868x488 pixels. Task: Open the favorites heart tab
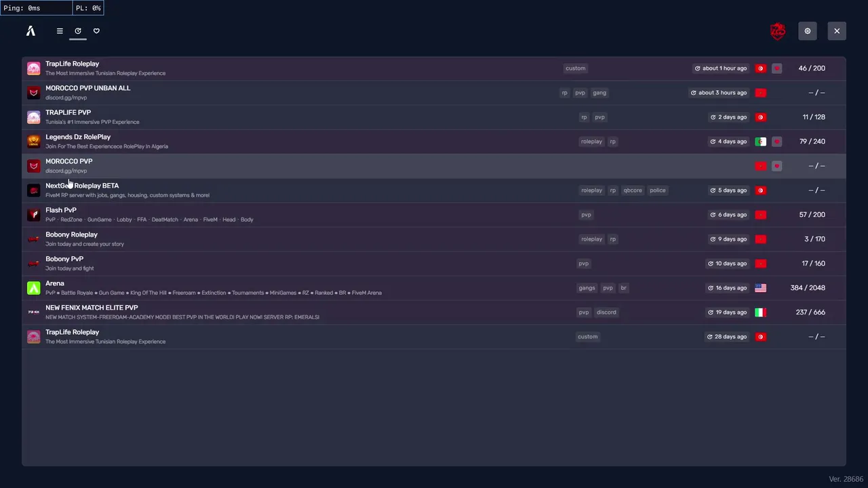[x=96, y=31]
